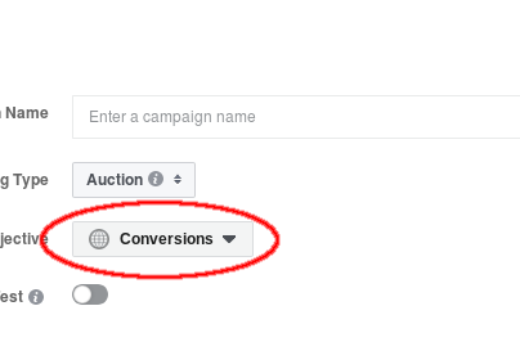The height and width of the screenshot is (360, 520).
Task: Click the Buying Type field label
Action: tap(24, 180)
